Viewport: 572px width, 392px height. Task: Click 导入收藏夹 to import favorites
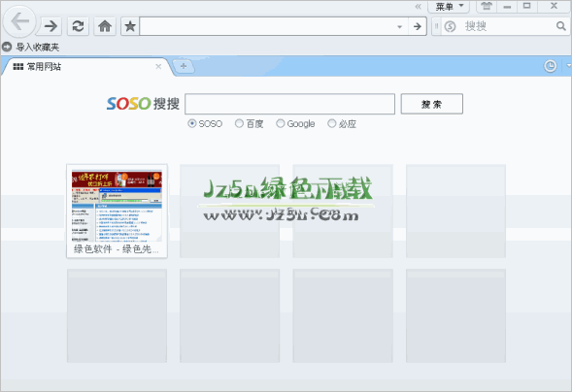(x=38, y=47)
